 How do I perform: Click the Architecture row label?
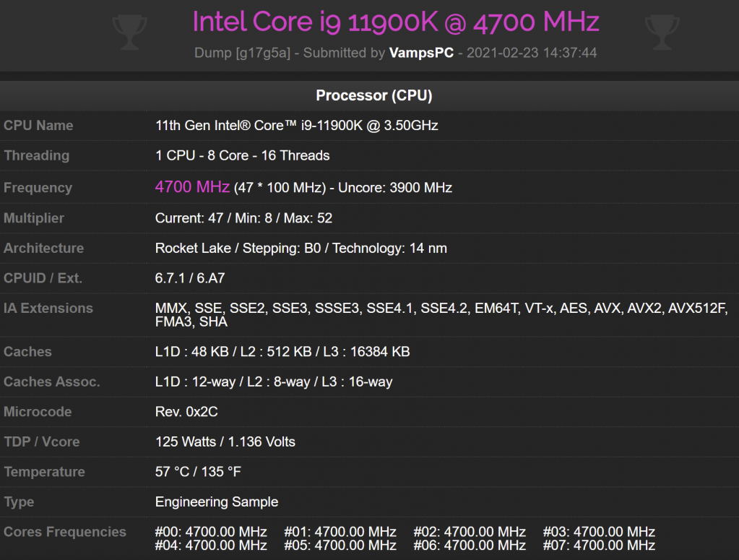pyautogui.click(x=43, y=248)
